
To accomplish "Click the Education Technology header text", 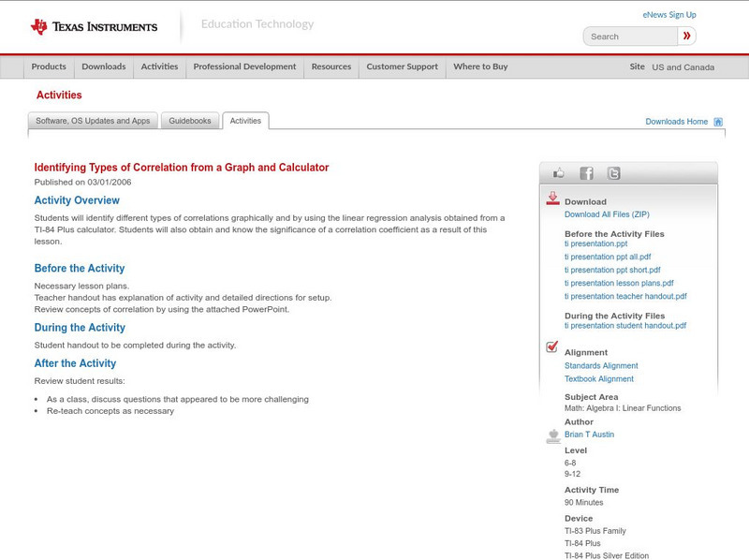I will pyautogui.click(x=257, y=24).
